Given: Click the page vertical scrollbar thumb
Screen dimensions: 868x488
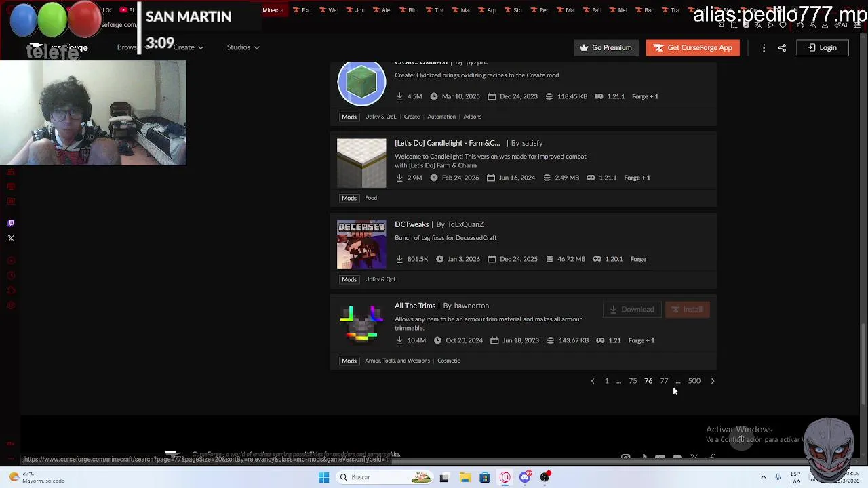Looking at the screenshot, I should [863, 363].
